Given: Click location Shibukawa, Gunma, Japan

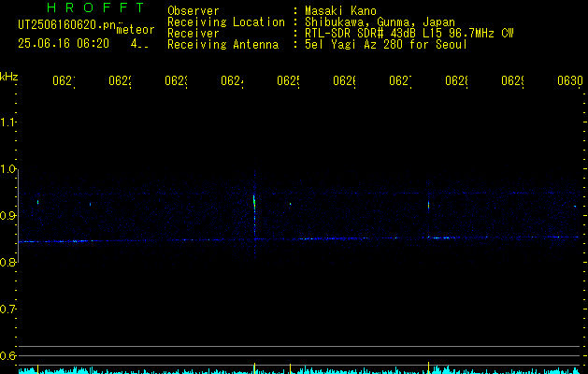Looking at the screenshot, I should 380,22.
